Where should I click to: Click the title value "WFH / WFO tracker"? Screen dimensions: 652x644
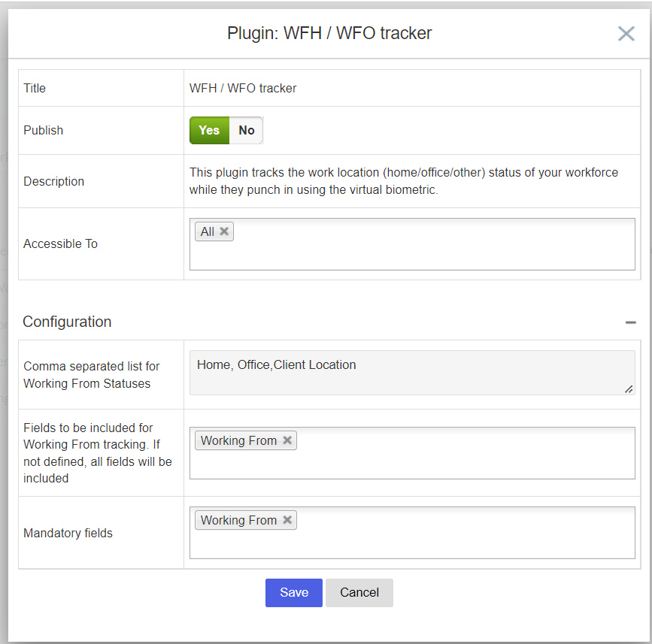(243, 88)
